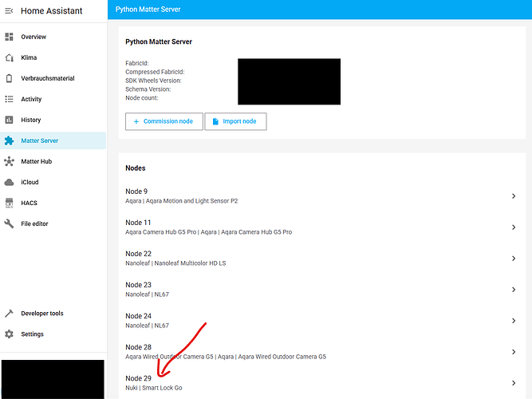Expand Node 22 Nanoleaf Multicolor chevron
Screen dimensions: 532x399
pos(513,259)
